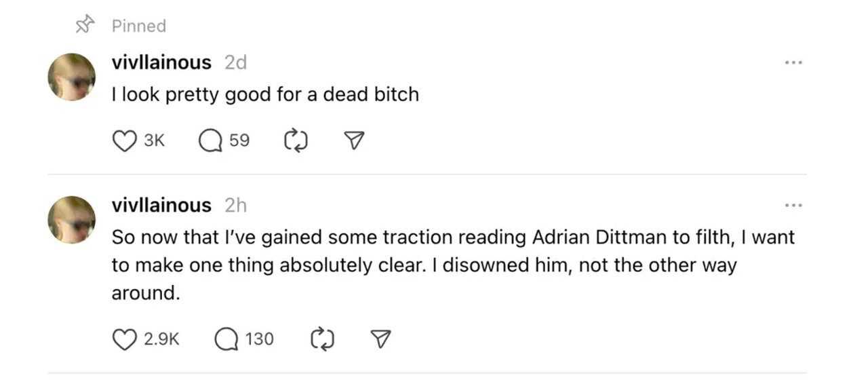Share the pinned post via send icon
868x380 pixels.
tap(355, 140)
